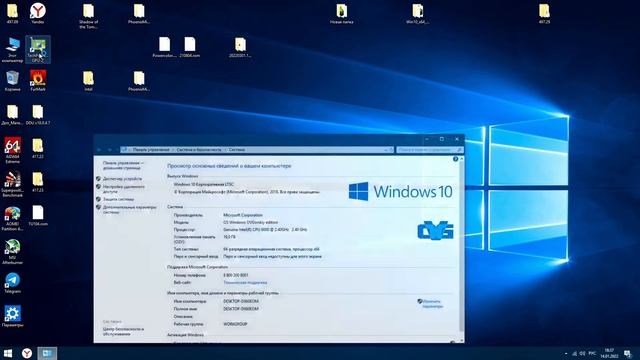The image size is (640, 360).
Task: Select the 417.22 folder icon
Action: pos(38,148)
